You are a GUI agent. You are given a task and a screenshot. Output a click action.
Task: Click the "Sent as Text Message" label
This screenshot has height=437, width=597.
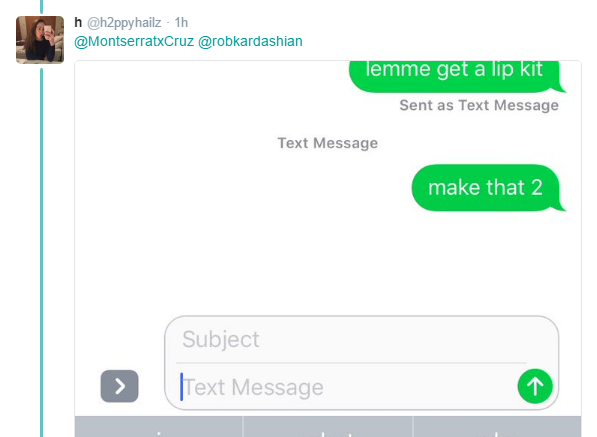pos(479,105)
